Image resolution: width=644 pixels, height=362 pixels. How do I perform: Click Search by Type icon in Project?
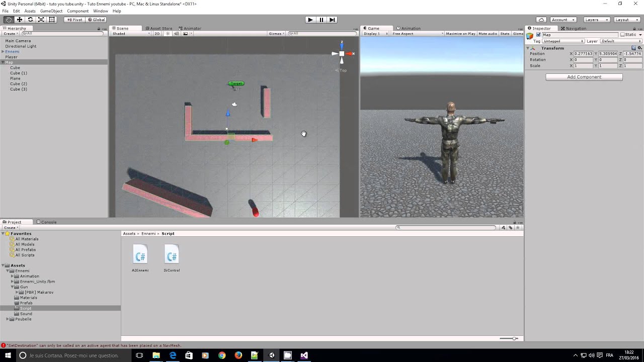click(x=504, y=228)
